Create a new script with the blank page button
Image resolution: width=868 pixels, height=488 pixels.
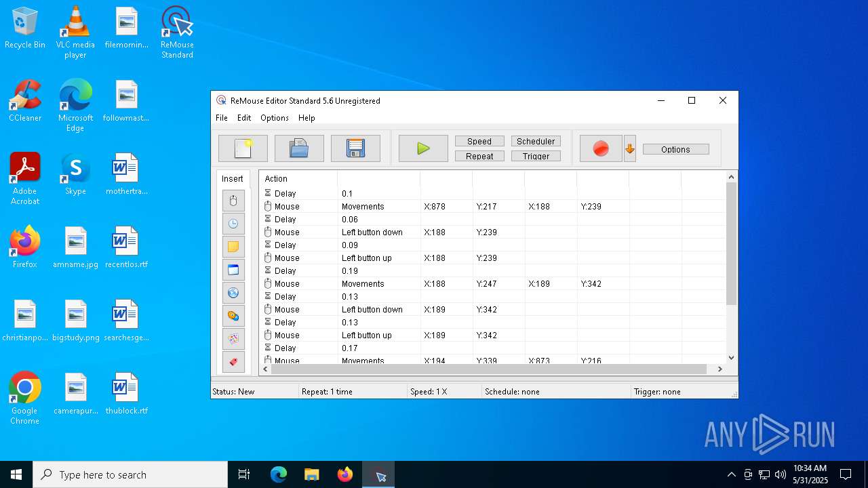tap(243, 148)
